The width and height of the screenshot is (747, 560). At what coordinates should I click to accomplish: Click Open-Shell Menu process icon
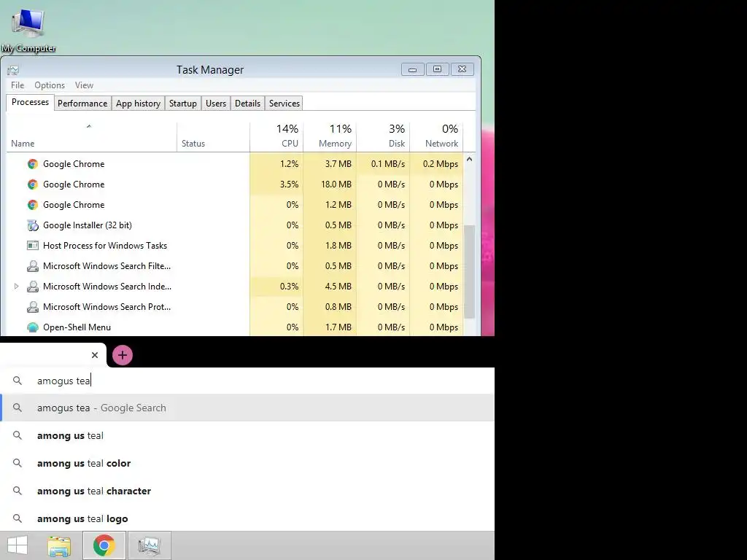32,327
